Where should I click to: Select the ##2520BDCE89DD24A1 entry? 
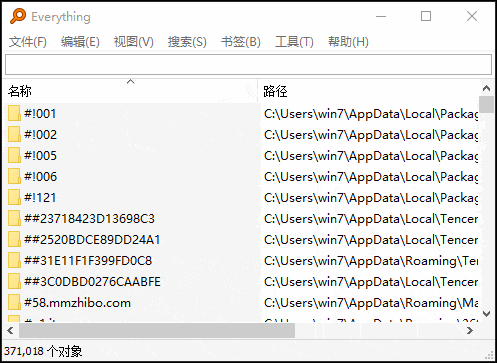92,240
